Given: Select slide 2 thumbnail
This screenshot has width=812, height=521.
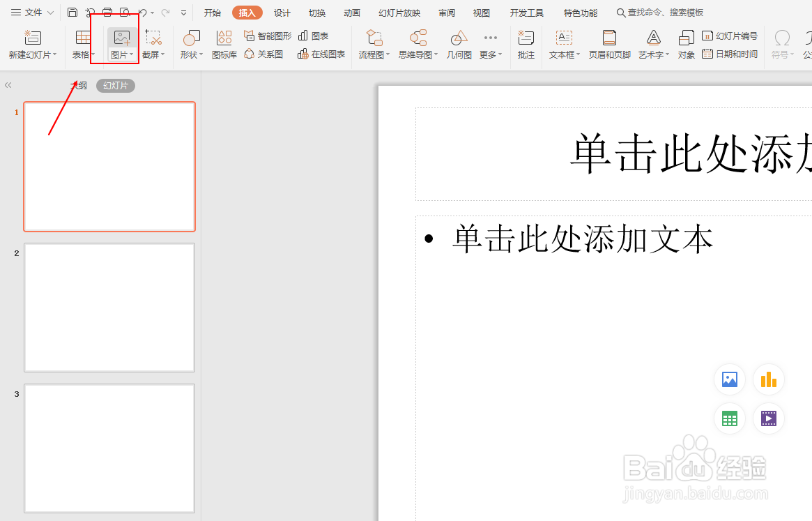Looking at the screenshot, I should [x=109, y=308].
